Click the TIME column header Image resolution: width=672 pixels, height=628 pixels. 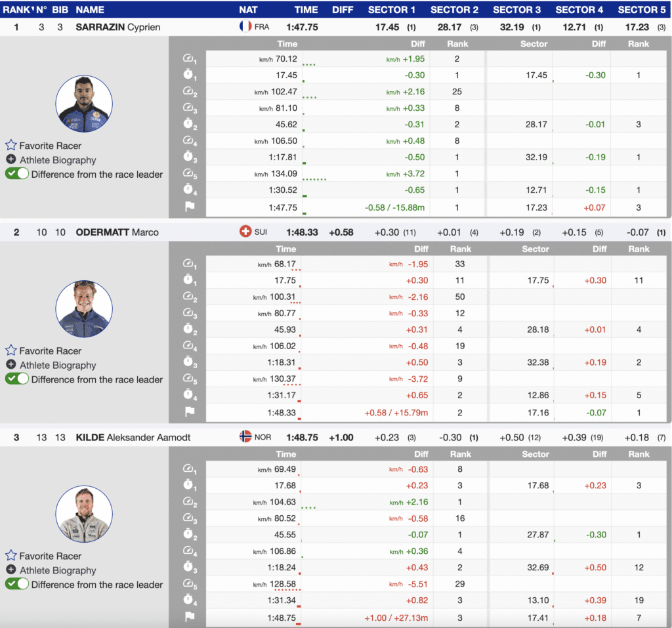pos(306,10)
